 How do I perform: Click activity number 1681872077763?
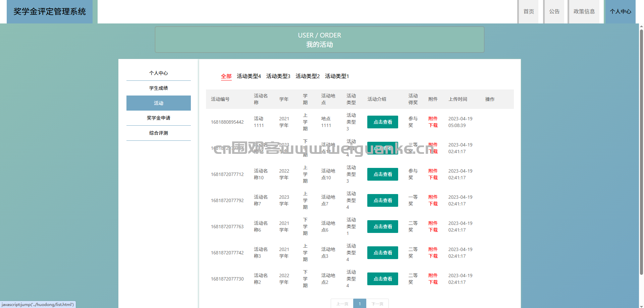click(227, 227)
